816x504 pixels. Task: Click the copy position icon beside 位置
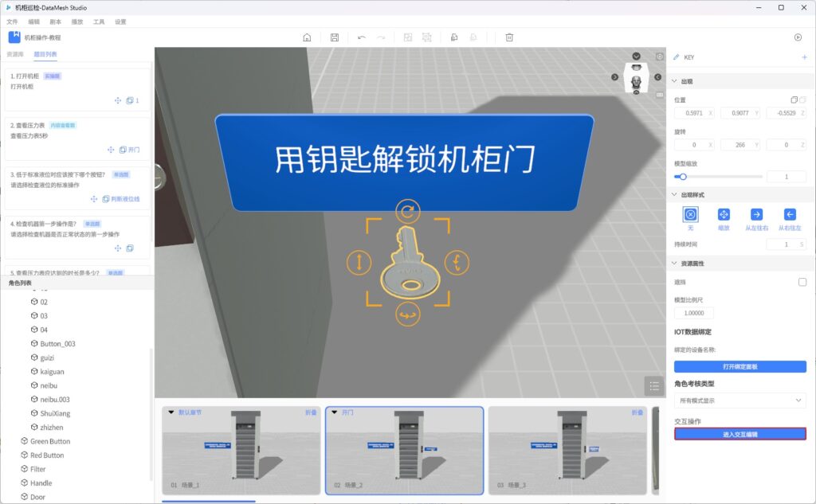coord(794,100)
